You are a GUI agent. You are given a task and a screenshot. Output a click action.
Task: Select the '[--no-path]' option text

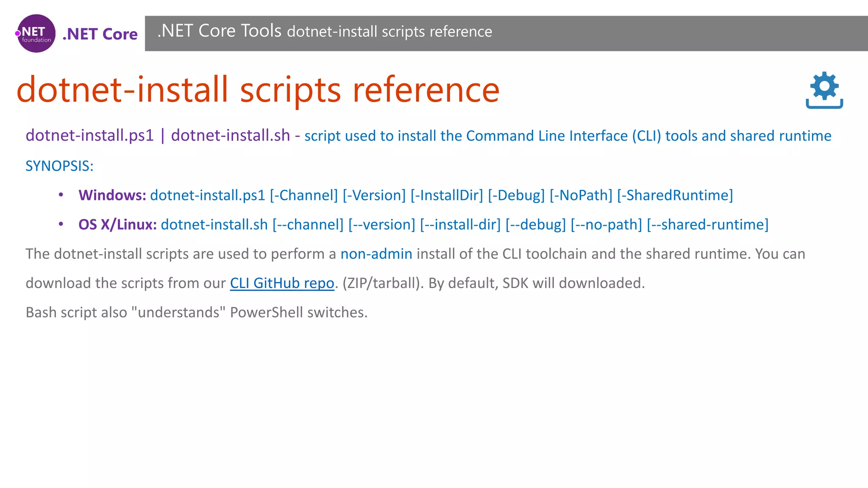(606, 225)
